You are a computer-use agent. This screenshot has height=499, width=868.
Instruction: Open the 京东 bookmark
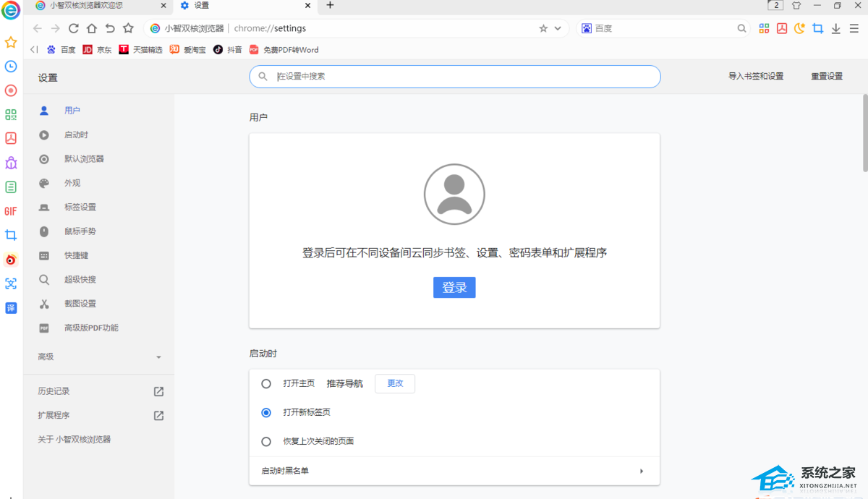coord(97,50)
